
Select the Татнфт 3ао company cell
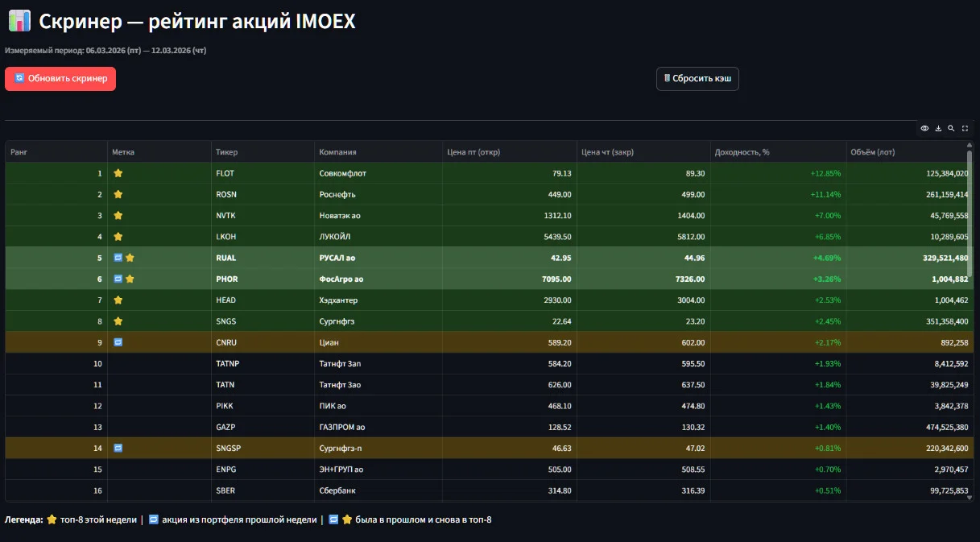point(378,384)
